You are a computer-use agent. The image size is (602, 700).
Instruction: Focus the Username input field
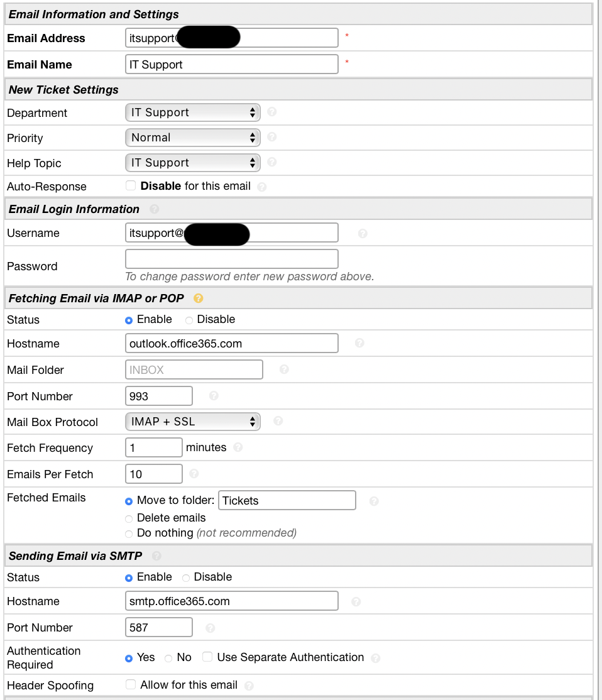pyautogui.click(x=232, y=232)
